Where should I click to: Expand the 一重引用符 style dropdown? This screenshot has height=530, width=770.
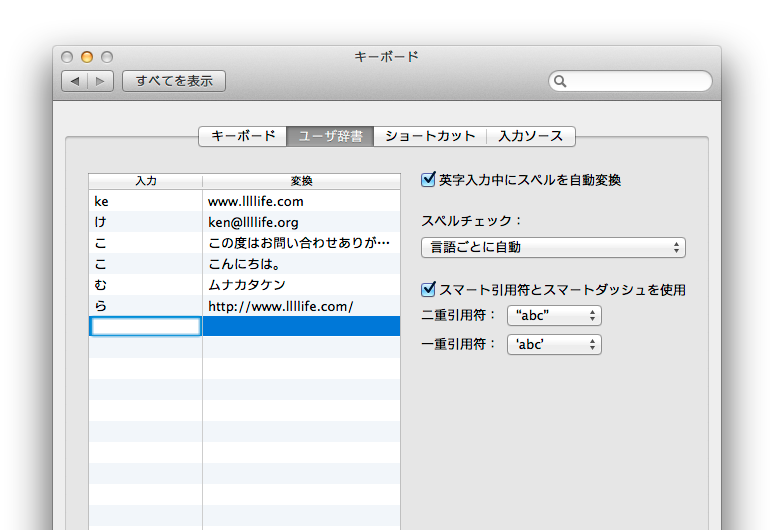[x=554, y=345]
